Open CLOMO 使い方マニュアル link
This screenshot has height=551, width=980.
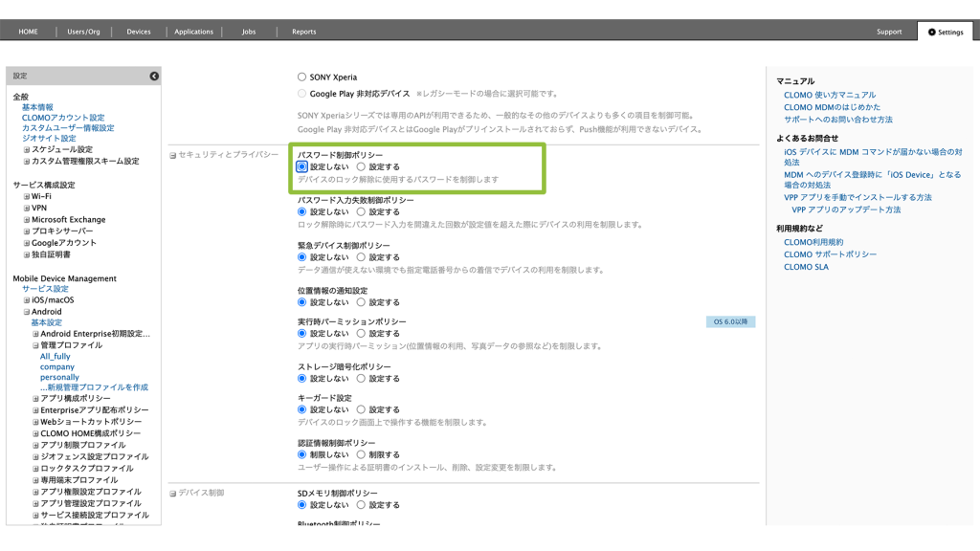[x=829, y=95]
